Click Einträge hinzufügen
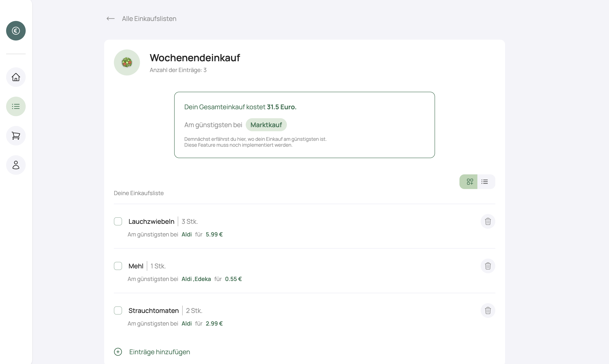This screenshot has width=609, height=364. (159, 352)
